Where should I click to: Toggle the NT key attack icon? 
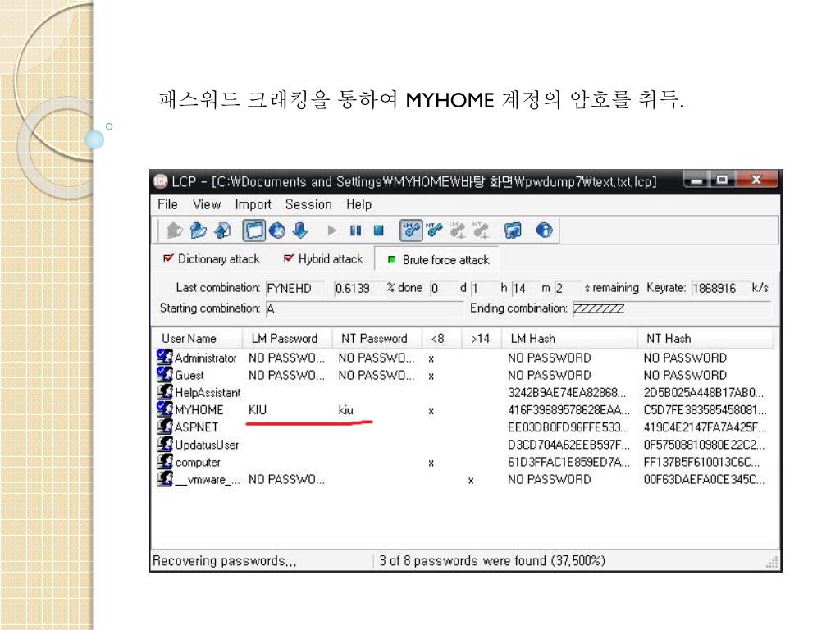tap(434, 231)
